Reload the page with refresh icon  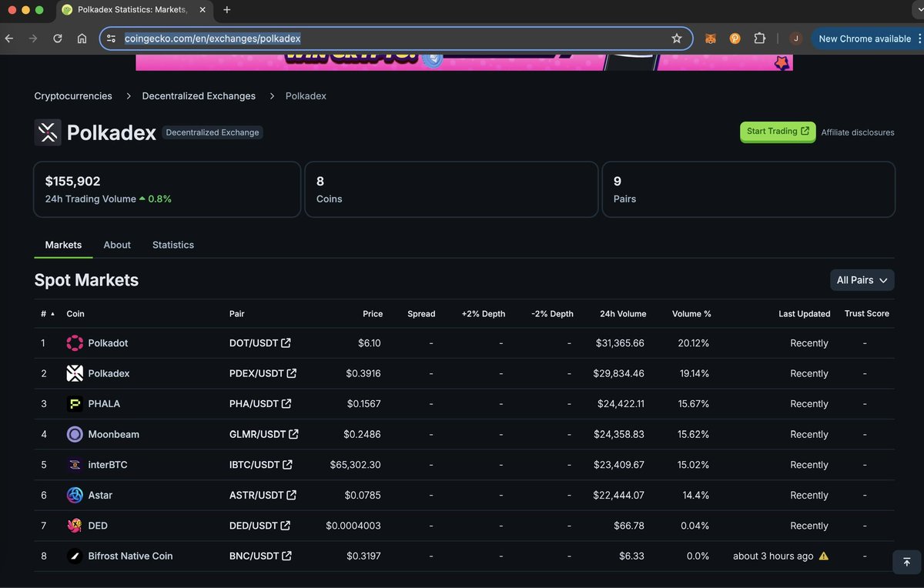[x=58, y=38]
